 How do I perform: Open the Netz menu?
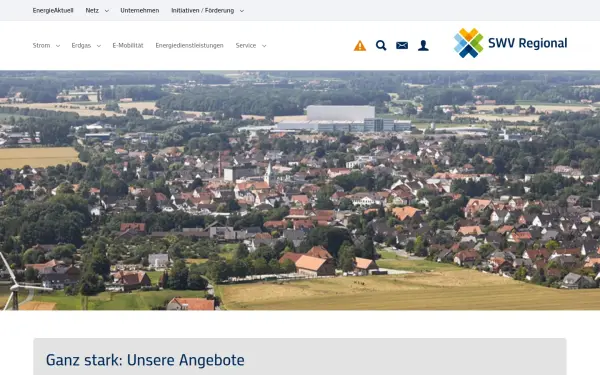point(92,11)
